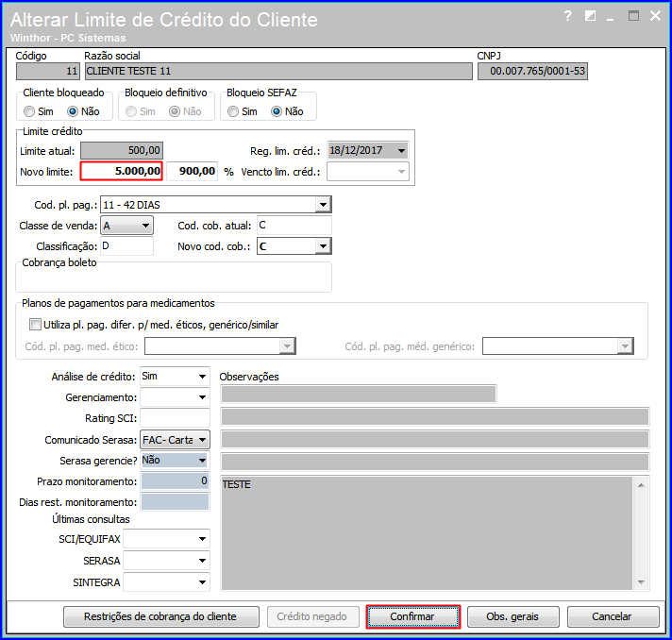This screenshot has height=640, width=672.
Task: Open Reg. lim. créd. date dropdown
Action: pyautogui.click(x=401, y=150)
